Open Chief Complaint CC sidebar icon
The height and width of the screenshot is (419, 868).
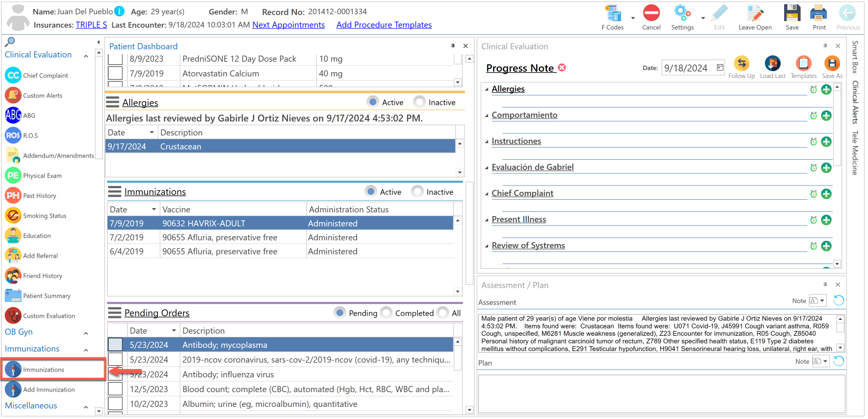(x=13, y=75)
